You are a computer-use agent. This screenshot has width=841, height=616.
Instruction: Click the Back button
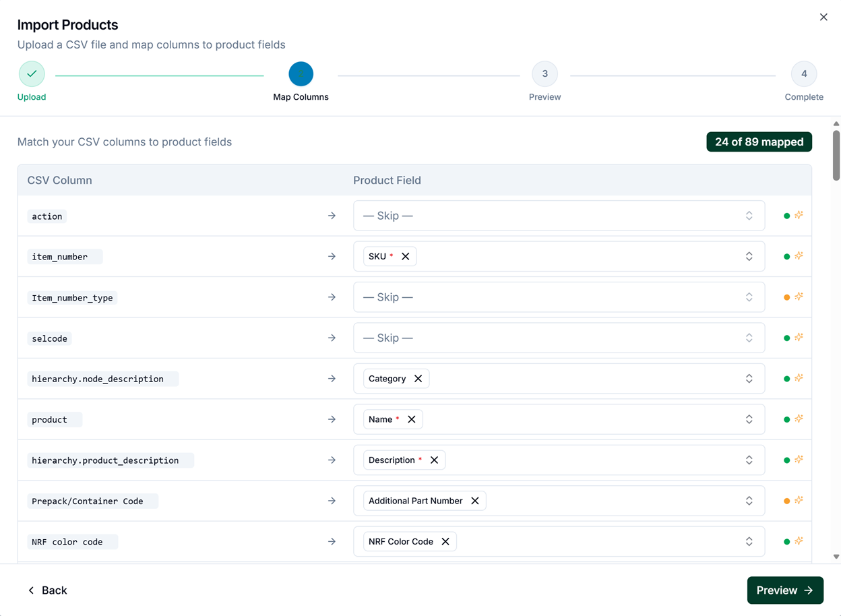(47, 590)
